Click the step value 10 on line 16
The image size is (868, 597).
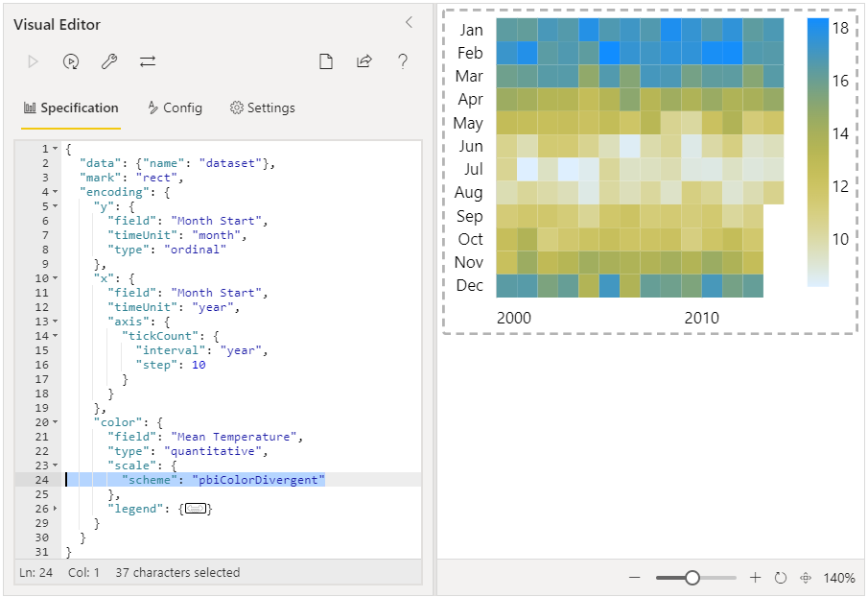199,365
